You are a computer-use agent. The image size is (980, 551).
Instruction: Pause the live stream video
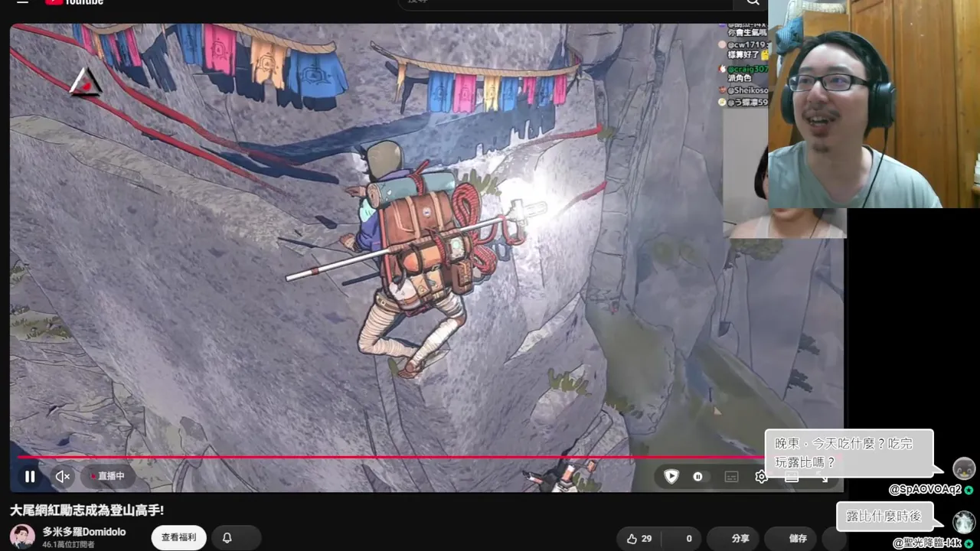pyautogui.click(x=30, y=477)
